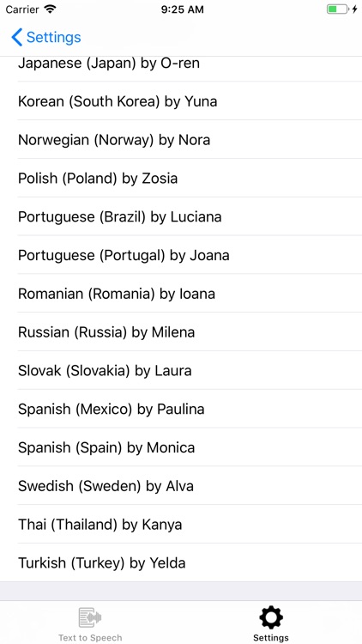Go back to Settings
Viewport: 362px width, 644px height.
coord(46,37)
